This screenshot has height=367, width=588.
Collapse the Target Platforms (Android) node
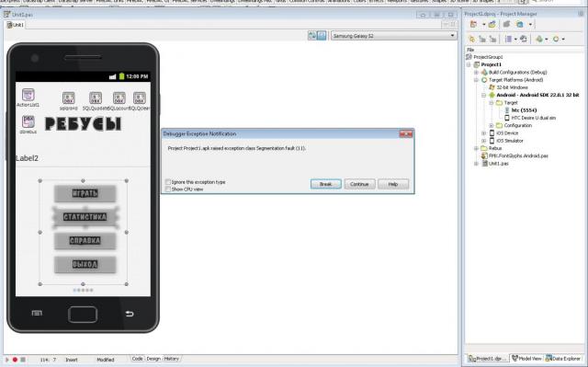coord(476,80)
